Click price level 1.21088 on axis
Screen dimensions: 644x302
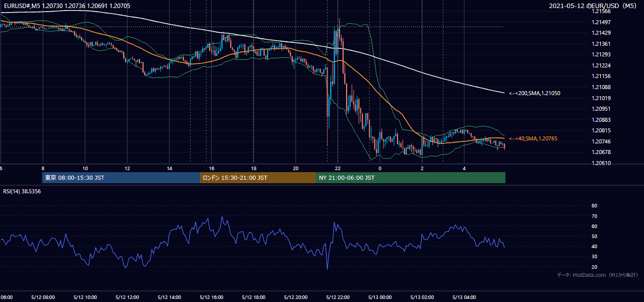tap(601, 87)
